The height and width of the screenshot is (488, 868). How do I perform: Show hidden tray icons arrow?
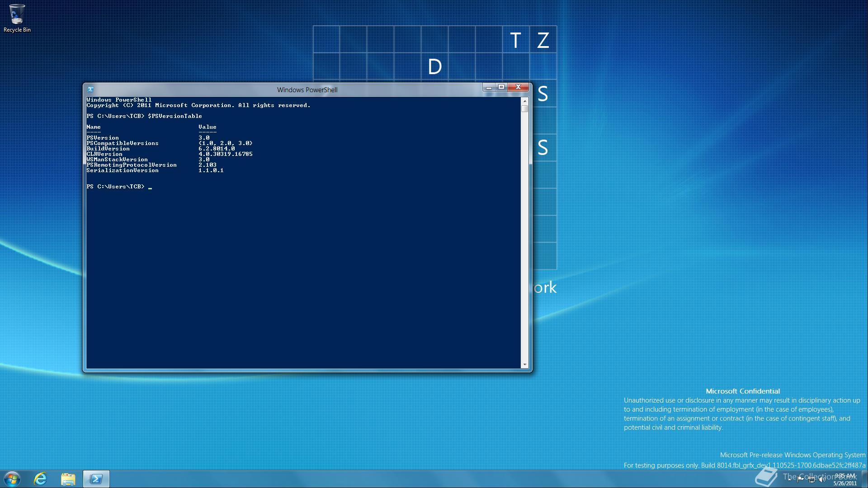coord(789,479)
